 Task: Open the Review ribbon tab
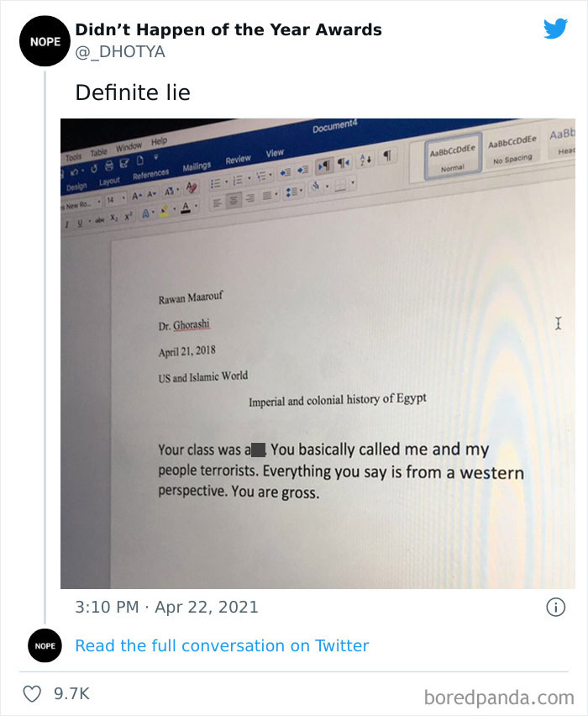(x=238, y=160)
